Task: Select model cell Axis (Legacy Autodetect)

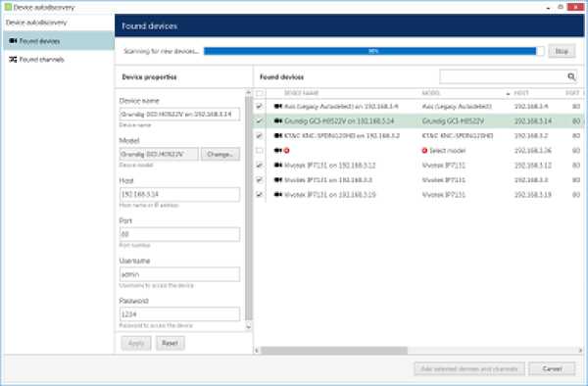Action: [457, 107]
